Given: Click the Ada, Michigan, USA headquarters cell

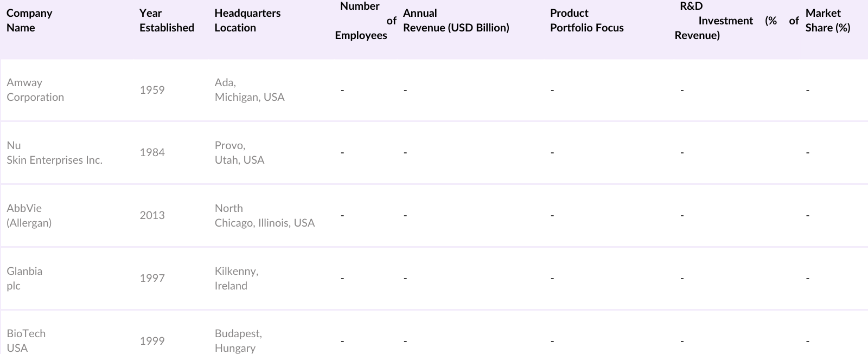Looking at the screenshot, I should pos(250,90).
